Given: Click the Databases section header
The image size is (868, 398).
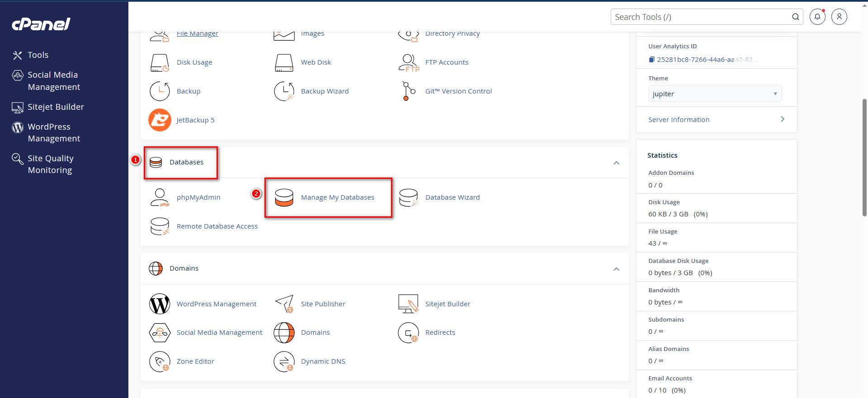Looking at the screenshot, I should 186,162.
